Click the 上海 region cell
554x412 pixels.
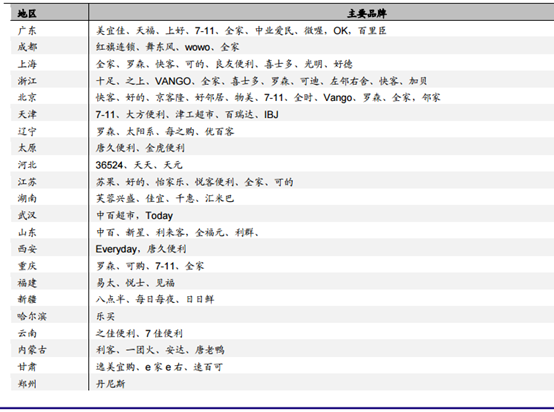tap(27, 64)
